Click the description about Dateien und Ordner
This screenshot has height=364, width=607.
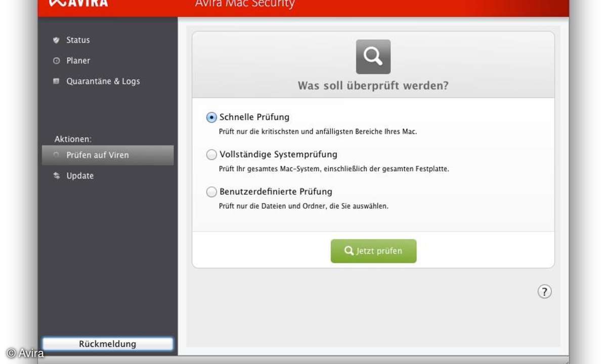[x=303, y=206]
